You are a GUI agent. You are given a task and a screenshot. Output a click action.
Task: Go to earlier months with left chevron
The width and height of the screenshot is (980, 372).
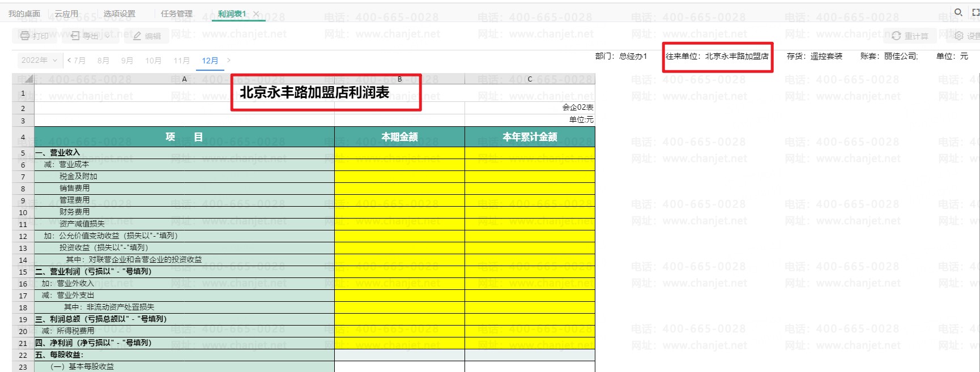pos(69,60)
